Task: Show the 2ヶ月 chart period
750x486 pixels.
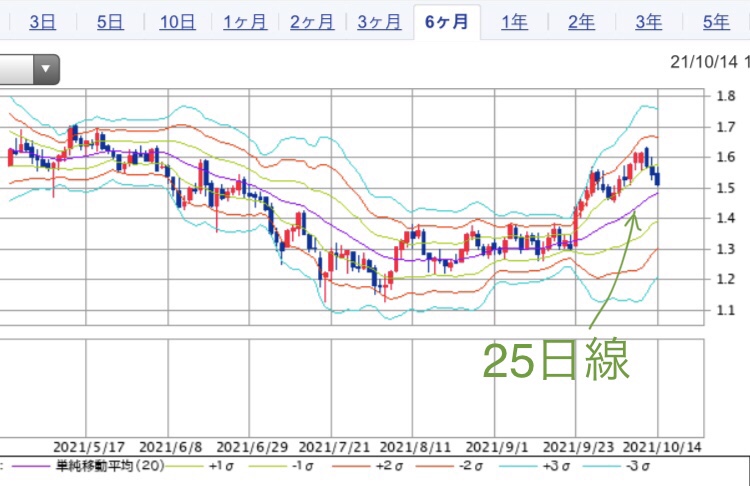Action: point(312,22)
